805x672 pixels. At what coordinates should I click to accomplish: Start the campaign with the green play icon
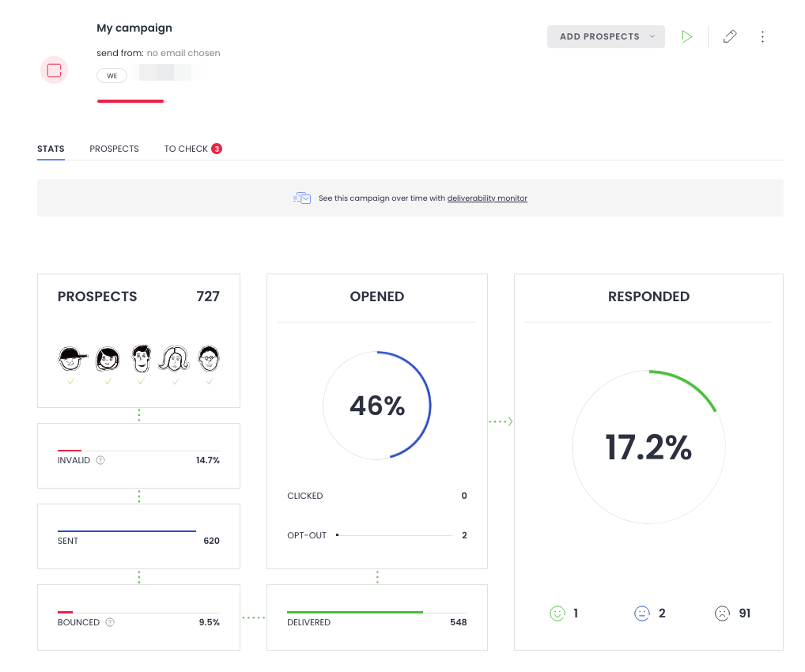coord(686,36)
